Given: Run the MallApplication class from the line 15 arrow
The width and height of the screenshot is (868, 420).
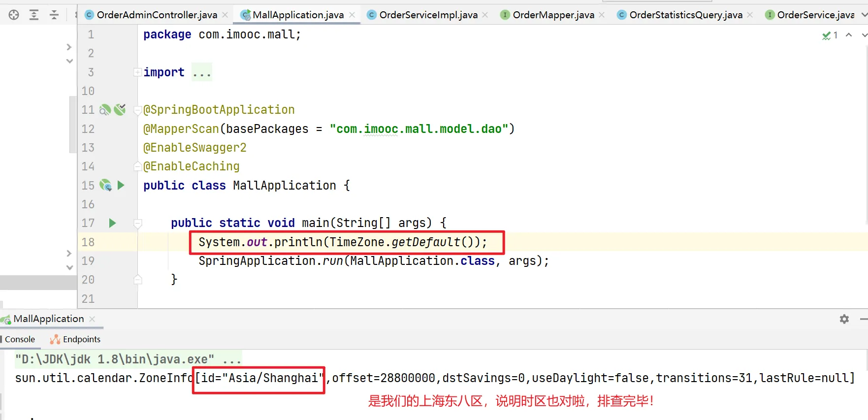Looking at the screenshot, I should (121, 185).
